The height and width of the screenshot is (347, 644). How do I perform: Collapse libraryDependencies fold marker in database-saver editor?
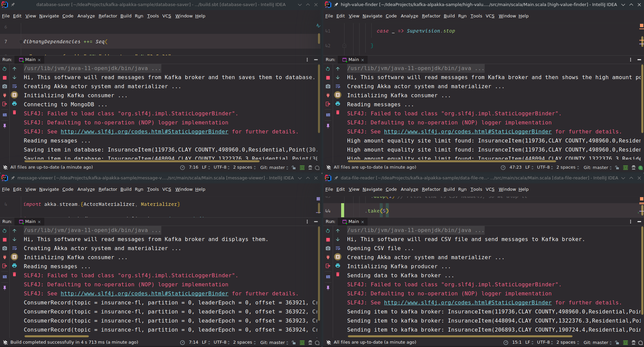[21, 42]
